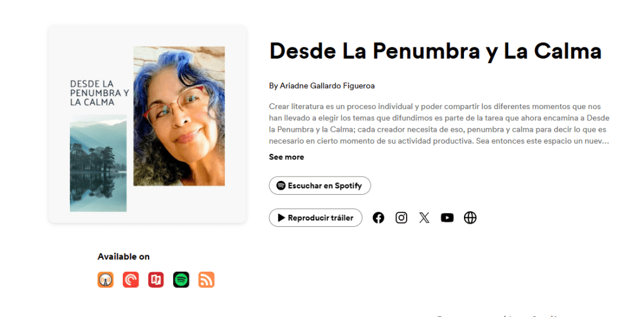Open the X social profile icon

coord(424,218)
